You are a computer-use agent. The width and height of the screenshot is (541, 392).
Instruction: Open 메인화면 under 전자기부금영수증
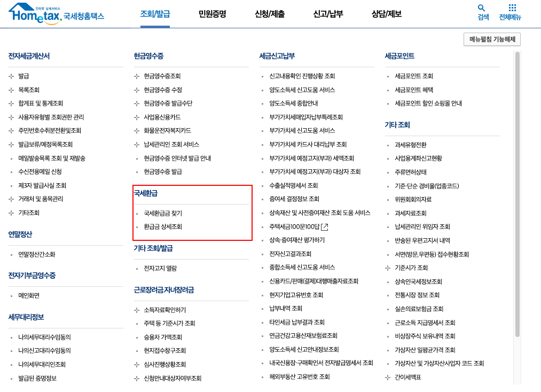[x=29, y=296]
